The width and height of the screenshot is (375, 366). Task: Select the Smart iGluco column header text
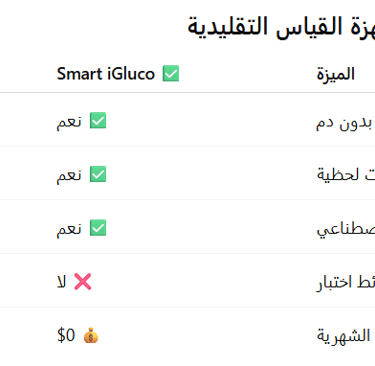[x=106, y=74]
